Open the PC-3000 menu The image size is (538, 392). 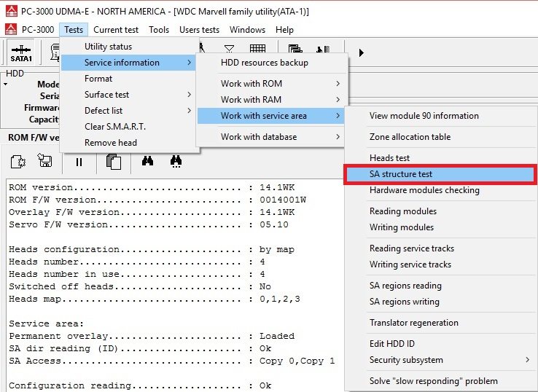(x=38, y=30)
